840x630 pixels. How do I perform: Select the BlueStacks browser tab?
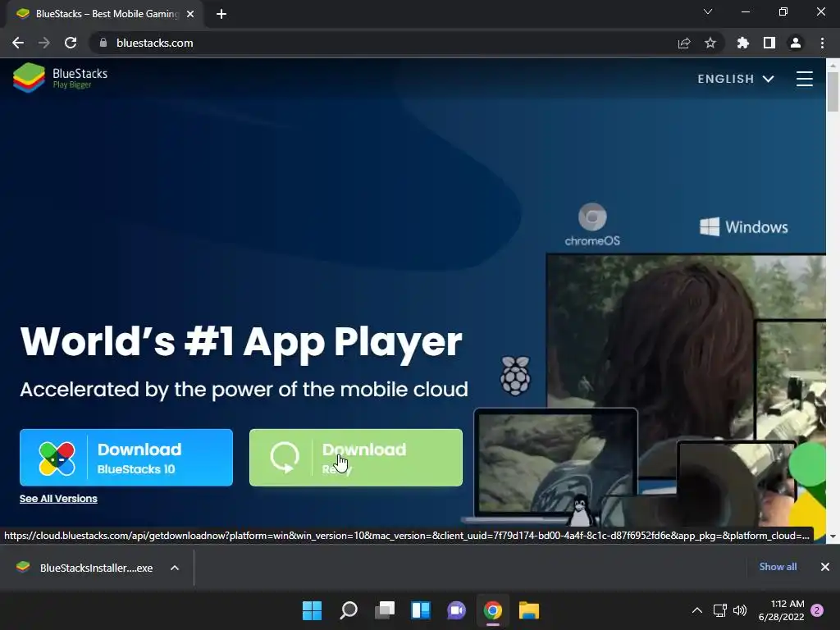pyautogui.click(x=104, y=14)
